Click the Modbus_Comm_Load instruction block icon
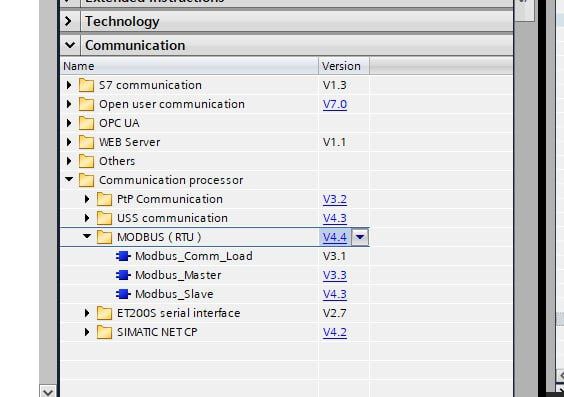564x397 pixels. click(x=123, y=256)
